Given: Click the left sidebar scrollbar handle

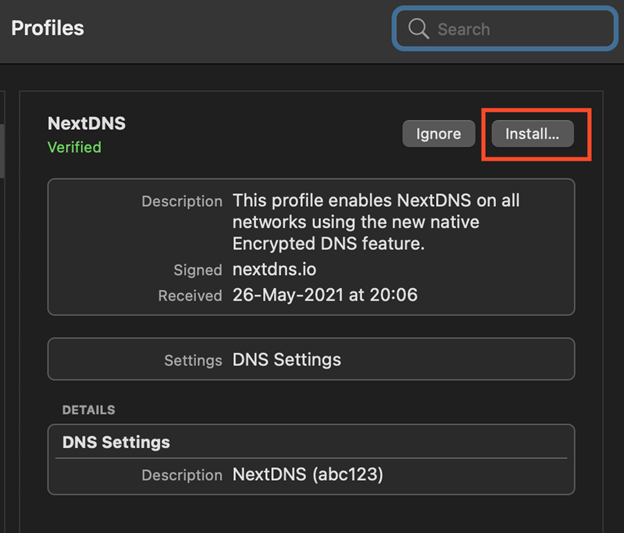Looking at the screenshot, I should click(x=3, y=150).
